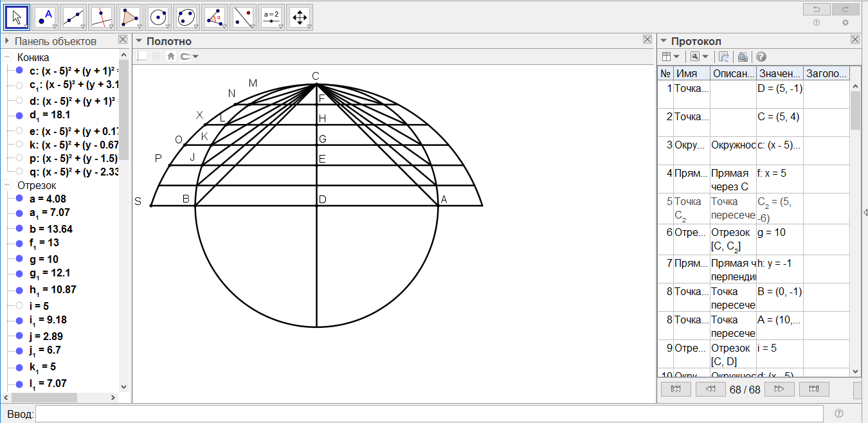Toggle visibility of conic c₁

point(19,85)
